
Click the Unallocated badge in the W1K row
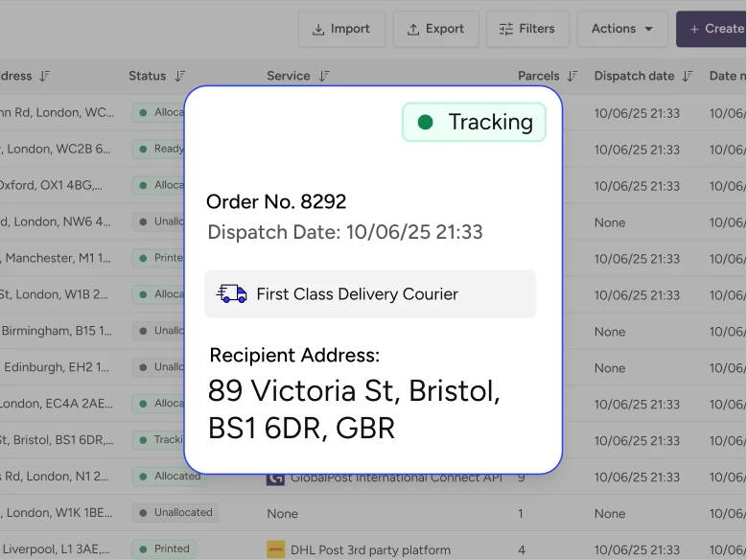(175, 512)
